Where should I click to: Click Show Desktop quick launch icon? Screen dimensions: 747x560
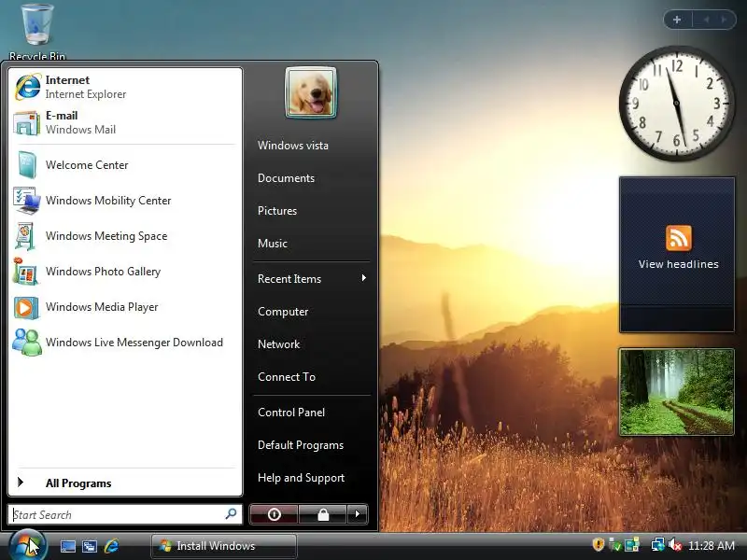(x=67, y=546)
